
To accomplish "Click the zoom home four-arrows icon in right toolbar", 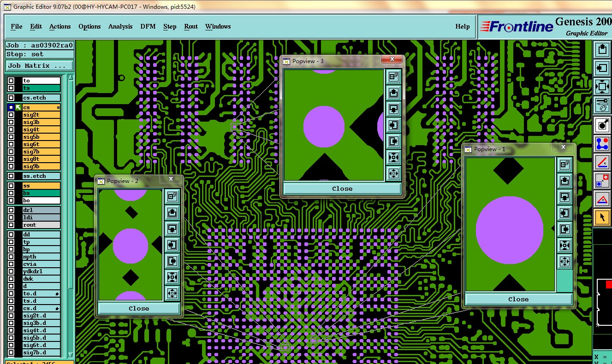I will 602,87.
